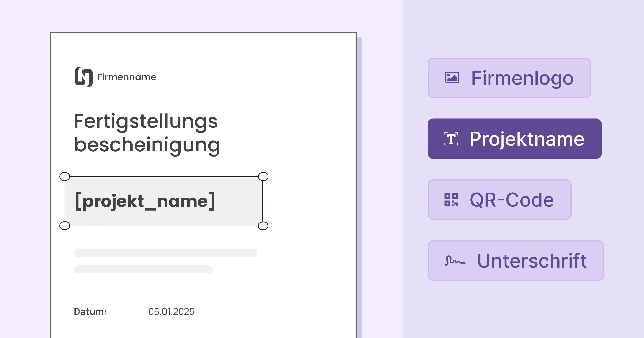Click the top-right resize handle
The height and width of the screenshot is (338, 644).
pos(263,177)
